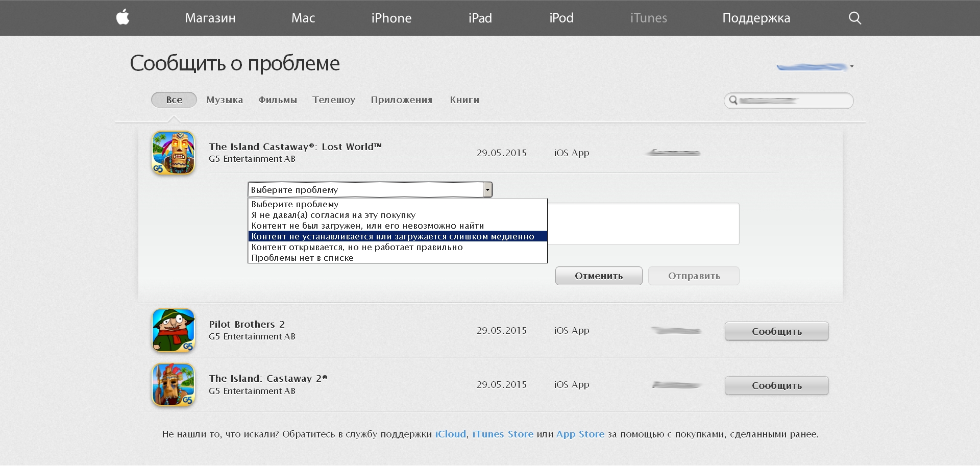Click Сообщить for The Island: Castaway 2
980x466 pixels.
776,385
